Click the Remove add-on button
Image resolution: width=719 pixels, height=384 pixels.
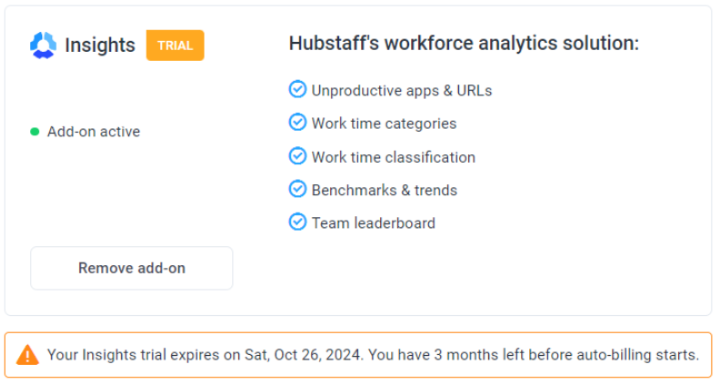[132, 268]
